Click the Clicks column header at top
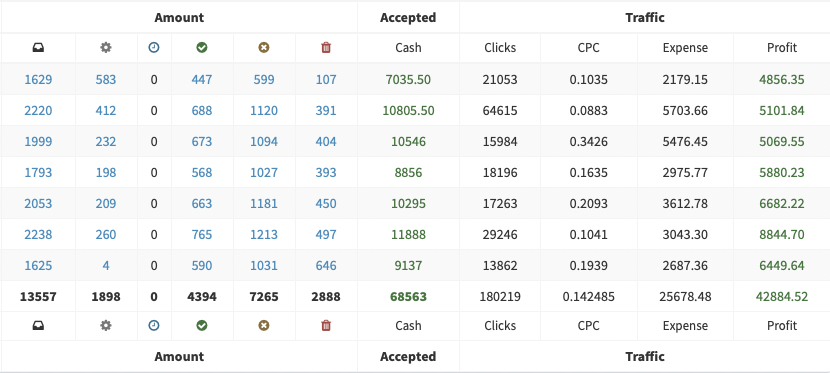The width and height of the screenshot is (830, 373). pyautogui.click(x=500, y=48)
